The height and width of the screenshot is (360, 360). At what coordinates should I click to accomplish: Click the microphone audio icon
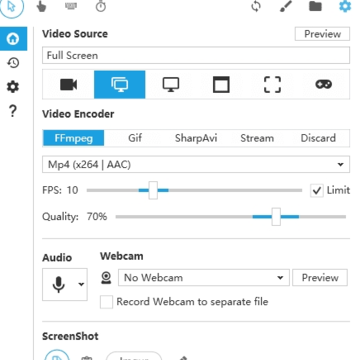tap(59, 284)
